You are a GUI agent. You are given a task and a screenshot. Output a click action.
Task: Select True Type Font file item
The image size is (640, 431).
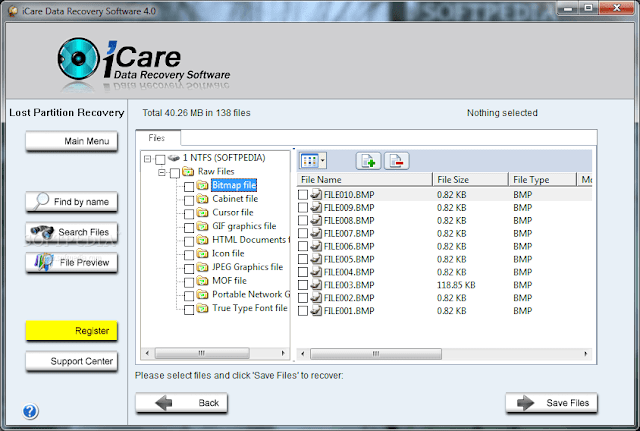point(250,308)
